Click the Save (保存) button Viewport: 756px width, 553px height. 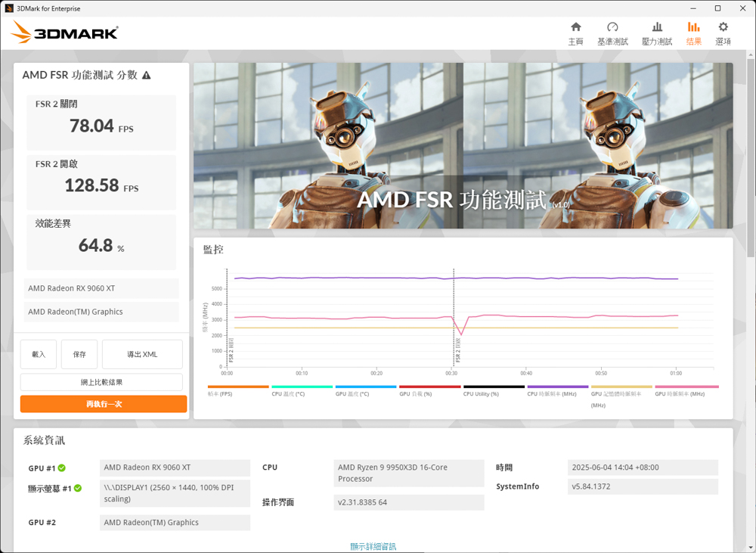(x=79, y=354)
